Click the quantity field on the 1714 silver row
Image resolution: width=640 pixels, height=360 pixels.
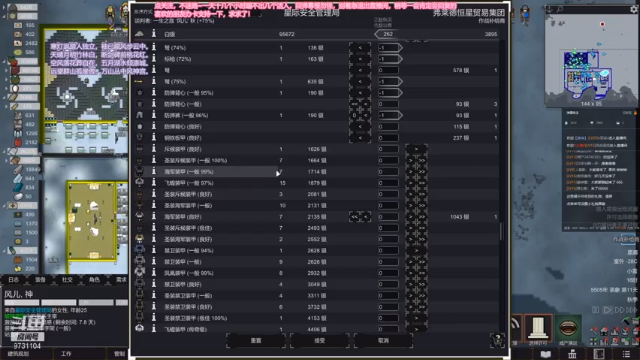(x=388, y=171)
